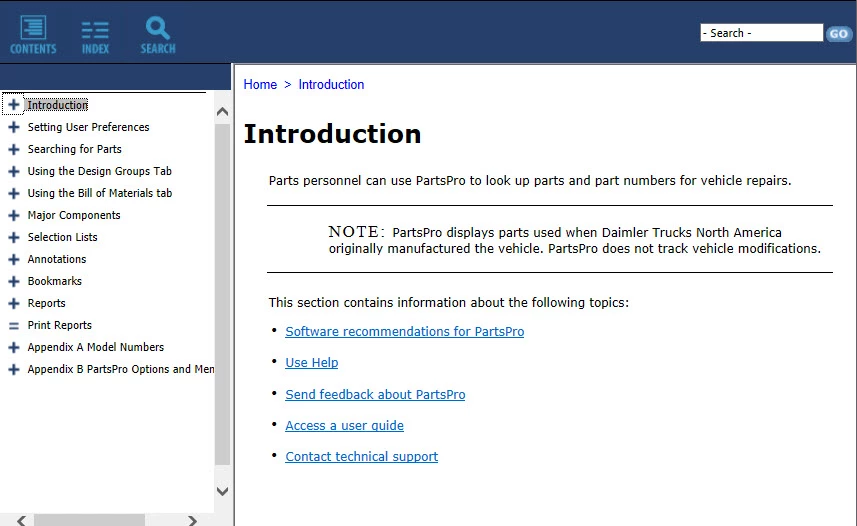
Task: Expand the Appendix B PartsPro Options node
Action: click(14, 369)
